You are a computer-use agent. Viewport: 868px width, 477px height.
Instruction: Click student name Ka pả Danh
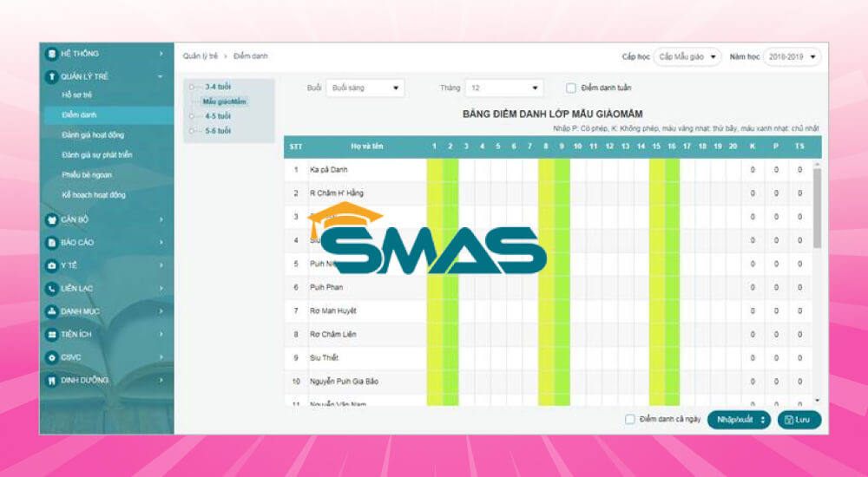point(329,170)
